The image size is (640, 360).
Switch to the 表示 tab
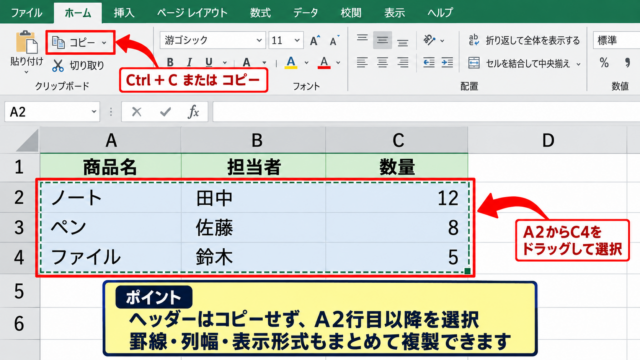pyautogui.click(x=394, y=13)
